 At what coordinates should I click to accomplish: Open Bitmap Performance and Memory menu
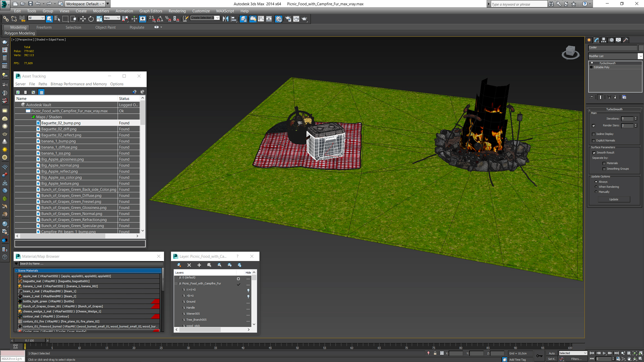click(78, 84)
